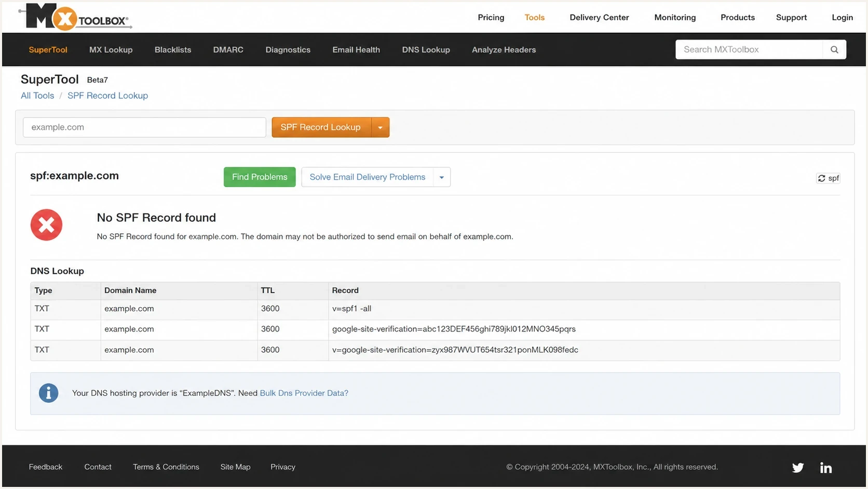
Task: Click the search magnifier icon
Action: tap(834, 49)
